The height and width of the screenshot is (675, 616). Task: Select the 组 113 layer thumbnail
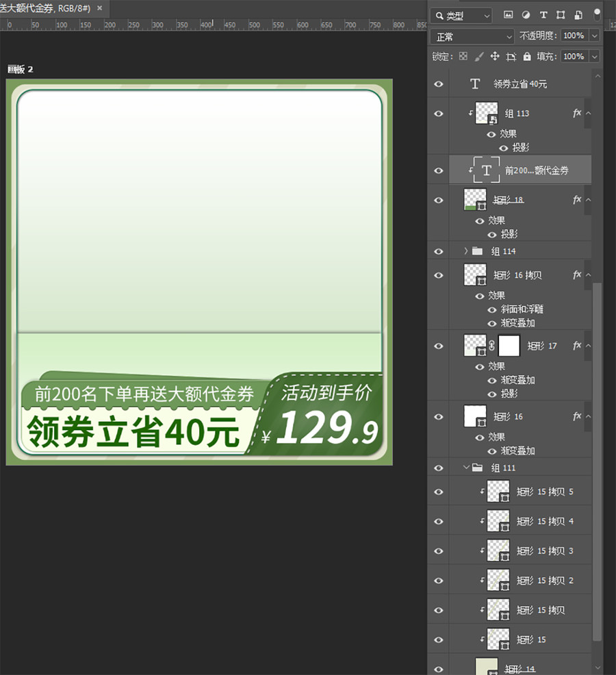coord(487,113)
